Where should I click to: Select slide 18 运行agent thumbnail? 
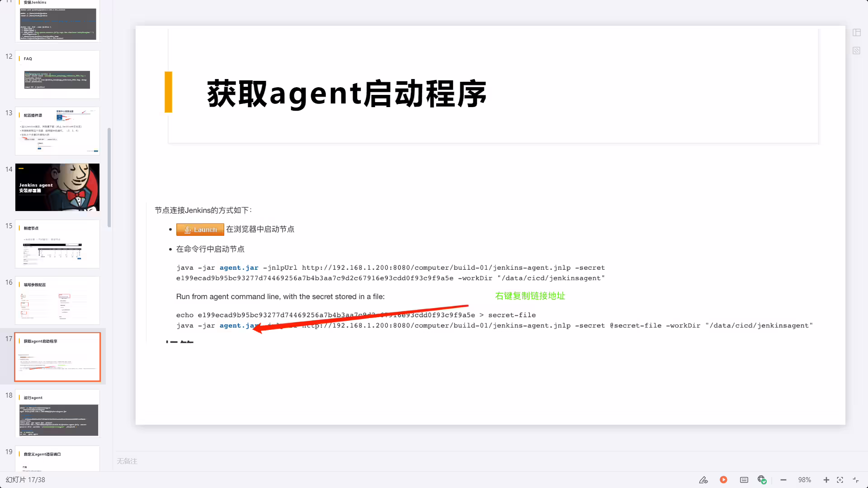[57, 413]
